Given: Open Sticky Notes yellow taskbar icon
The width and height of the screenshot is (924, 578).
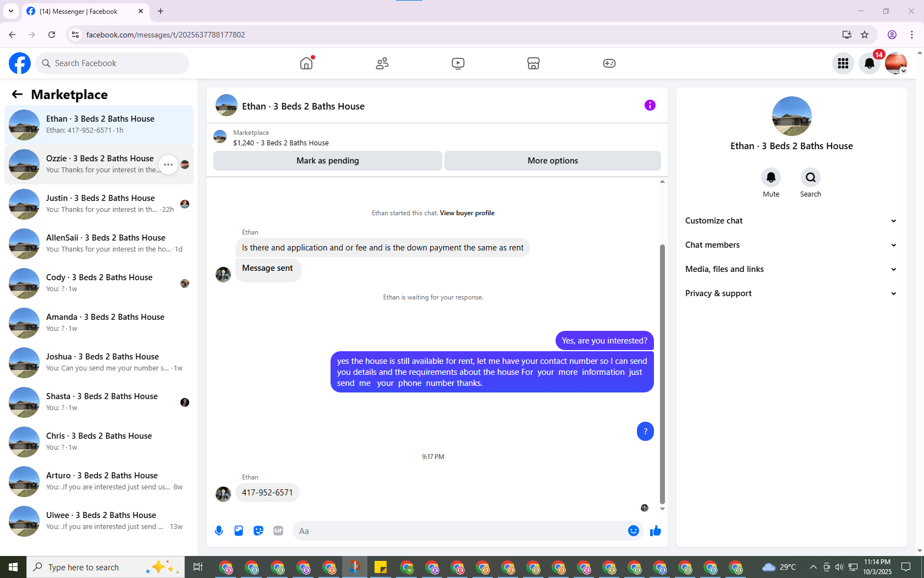Looking at the screenshot, I should coord(381,567).
